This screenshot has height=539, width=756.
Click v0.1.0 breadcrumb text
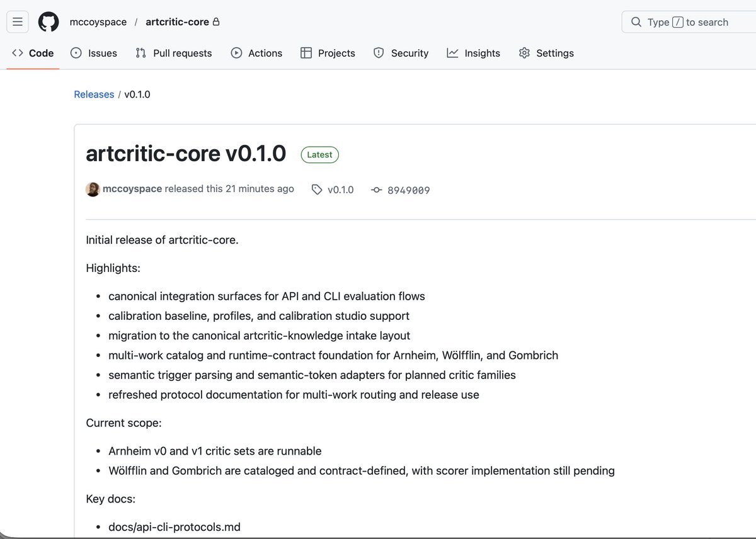[137, 94]
